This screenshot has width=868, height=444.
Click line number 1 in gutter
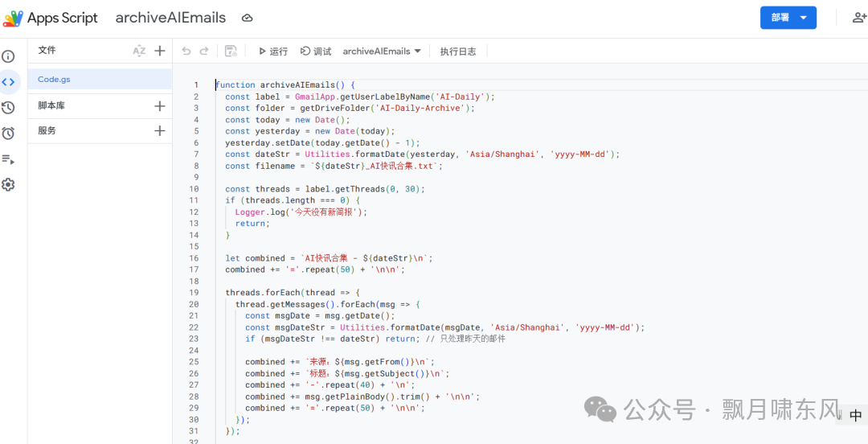point(195,84)
